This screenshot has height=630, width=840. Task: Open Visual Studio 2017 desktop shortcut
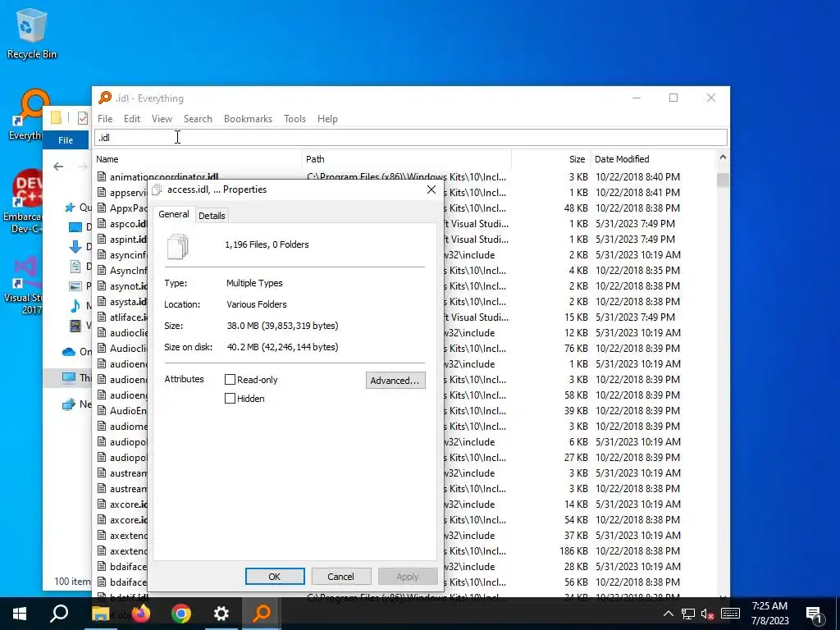pos(24,285)
